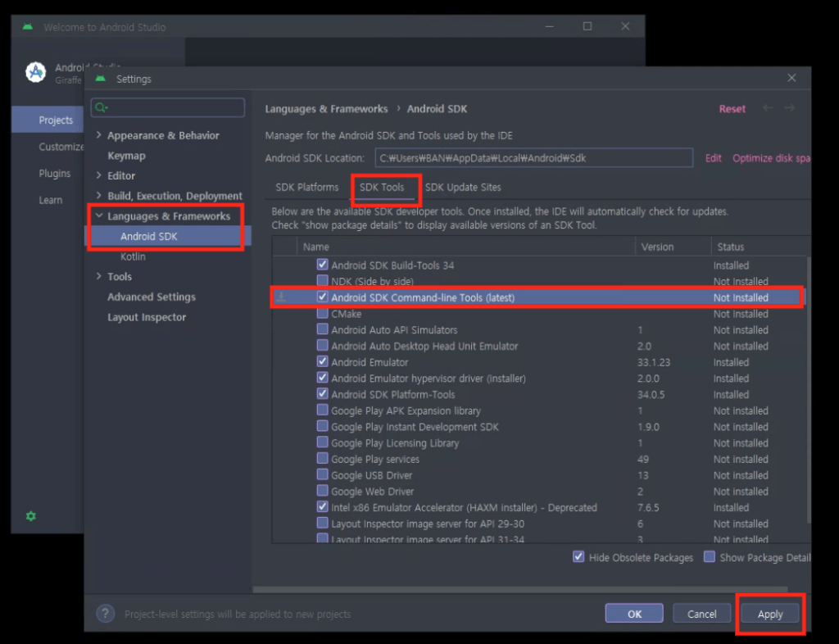Screen dimensions: 839x644
Task: Expand Build, Execution, Deployment group
Action: pos(99,195)
